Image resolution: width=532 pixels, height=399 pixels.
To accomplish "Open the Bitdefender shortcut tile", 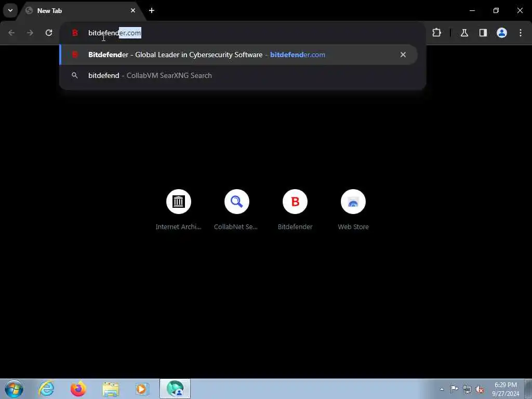I will (x=295, y=210).
